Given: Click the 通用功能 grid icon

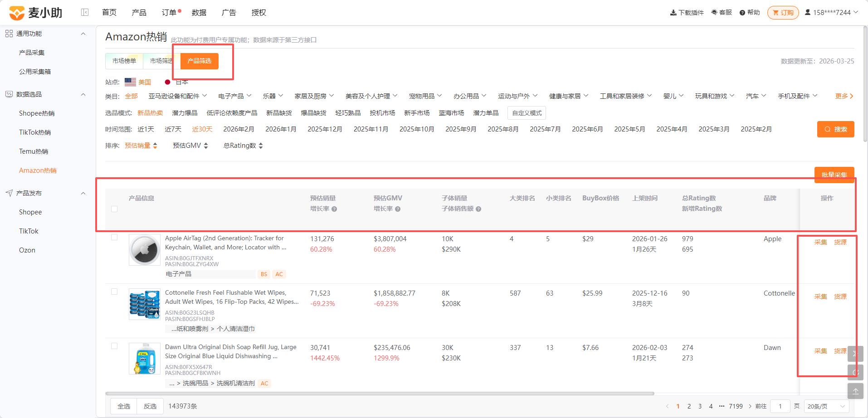Looking at the screenshot, I should (9, 34).
